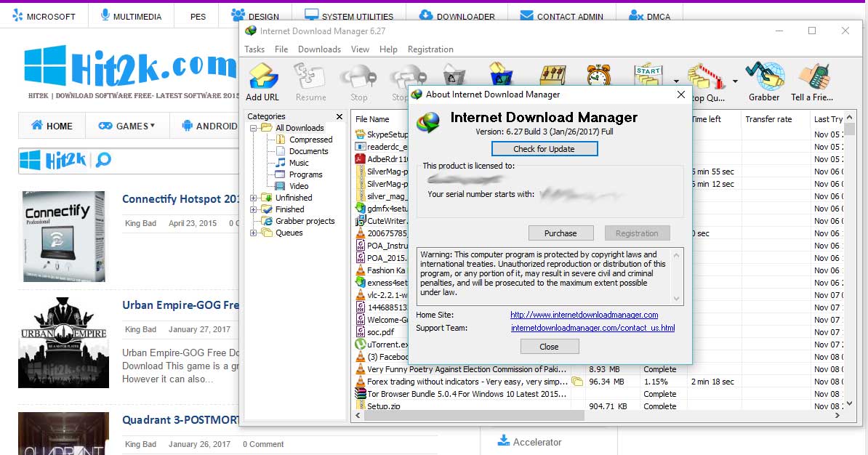Select the Programs category
Screen dimensions: 868x455
tap(305, 174)
